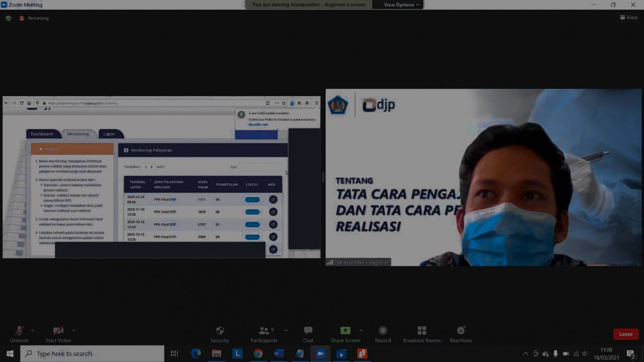Expand video options arrow next to Start Video
The width and height of the screenshot is (644, 362).
click(x=73, y=330)
